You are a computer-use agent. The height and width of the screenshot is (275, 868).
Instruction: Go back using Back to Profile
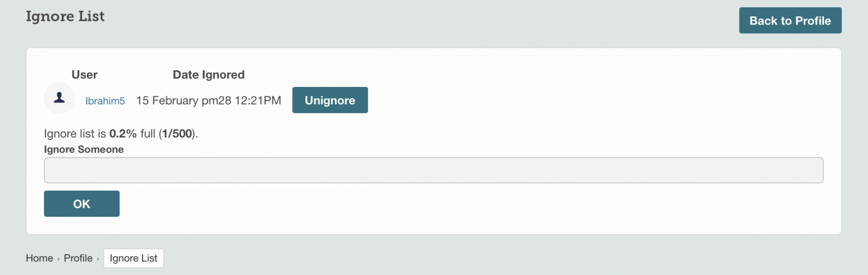click(x=790, y=21)
